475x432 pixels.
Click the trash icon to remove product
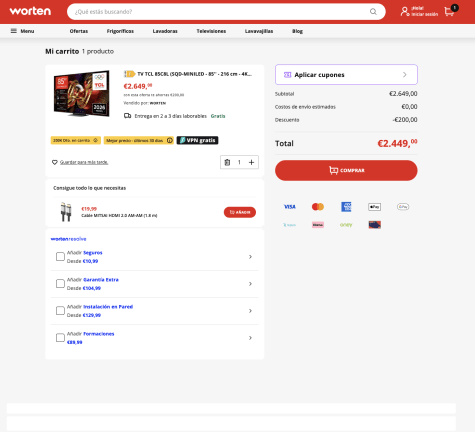pos(227,162)
